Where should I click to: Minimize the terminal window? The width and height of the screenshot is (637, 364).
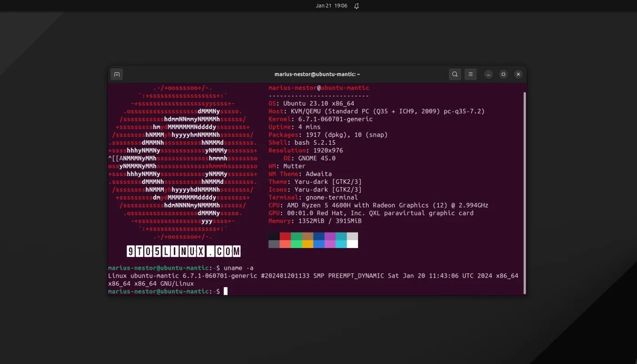click(x=488, y=74)
